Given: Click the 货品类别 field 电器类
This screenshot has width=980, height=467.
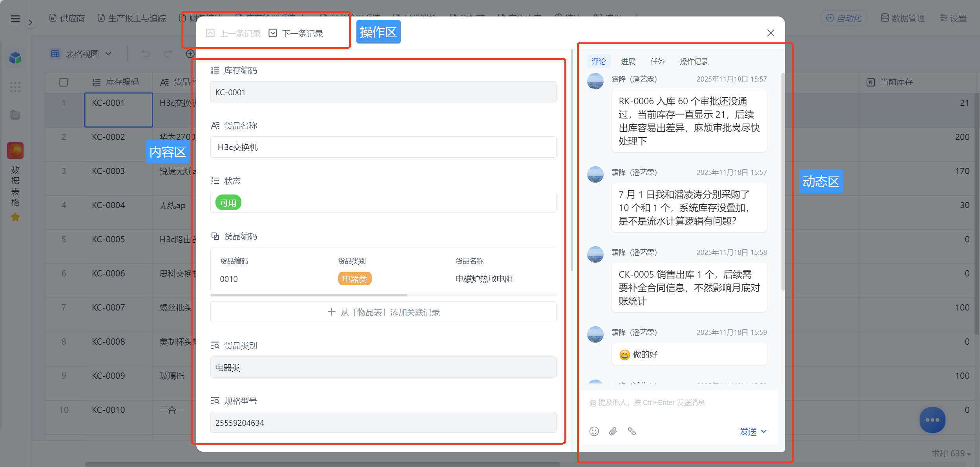Looking at the screenshot, I should (383, 367).
